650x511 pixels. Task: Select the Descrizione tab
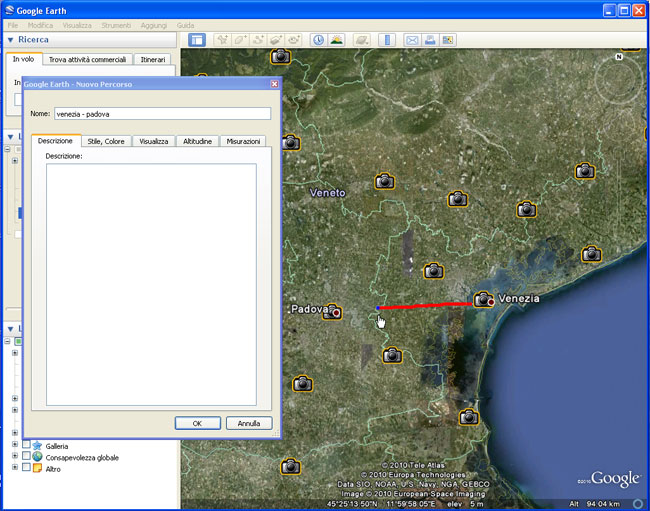tap(55, 140)
